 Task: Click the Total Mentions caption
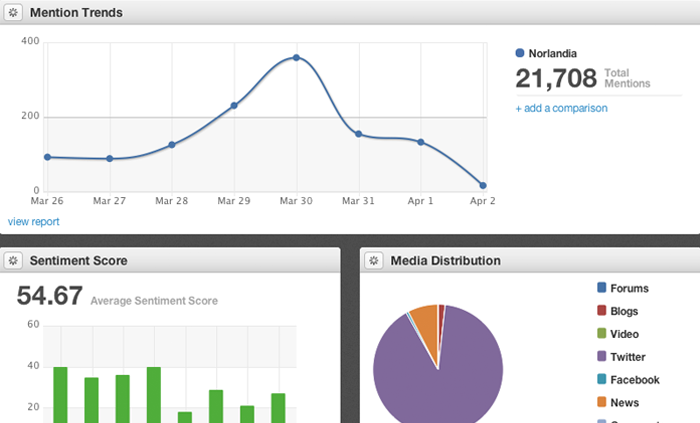627,78
